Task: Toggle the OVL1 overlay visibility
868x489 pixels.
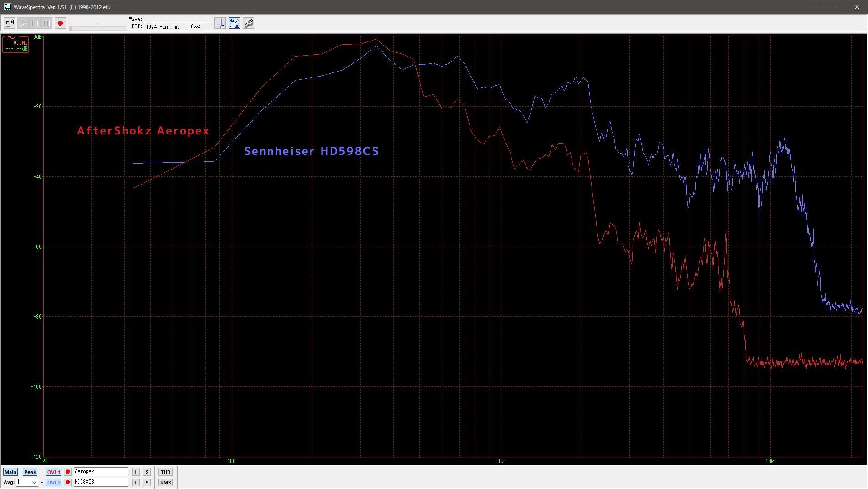Action: tap(53, 472)
